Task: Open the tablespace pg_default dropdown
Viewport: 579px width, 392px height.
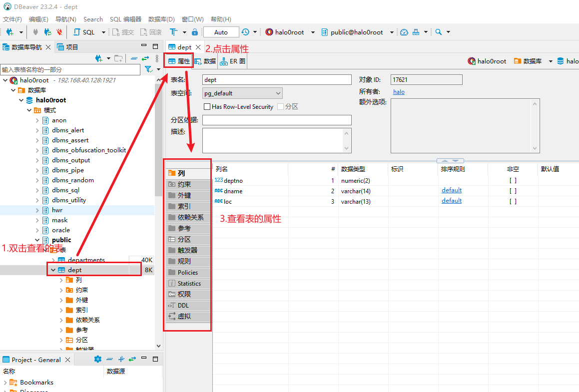Action: 242,93
